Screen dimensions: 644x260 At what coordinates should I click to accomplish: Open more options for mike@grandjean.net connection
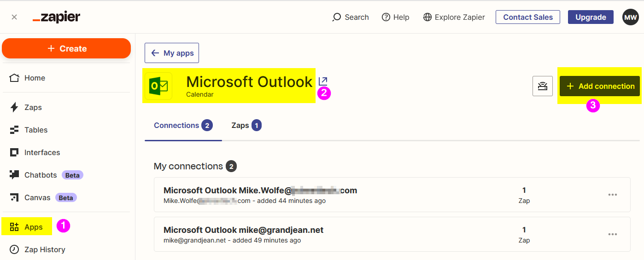[x=612, y=234]
